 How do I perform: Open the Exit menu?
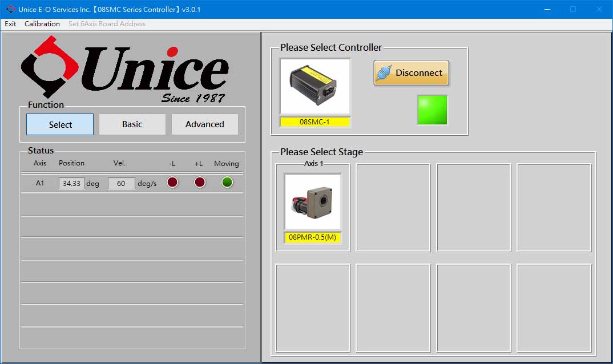point(10,24)
